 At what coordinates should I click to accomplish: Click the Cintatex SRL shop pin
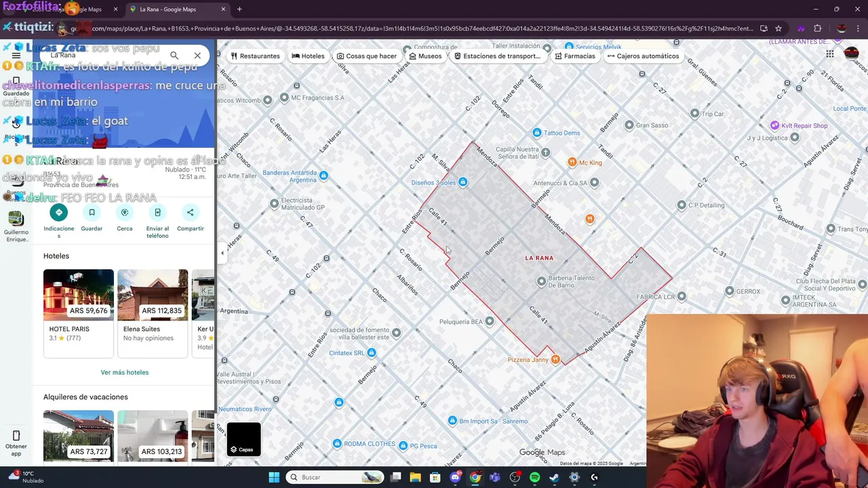371,353
